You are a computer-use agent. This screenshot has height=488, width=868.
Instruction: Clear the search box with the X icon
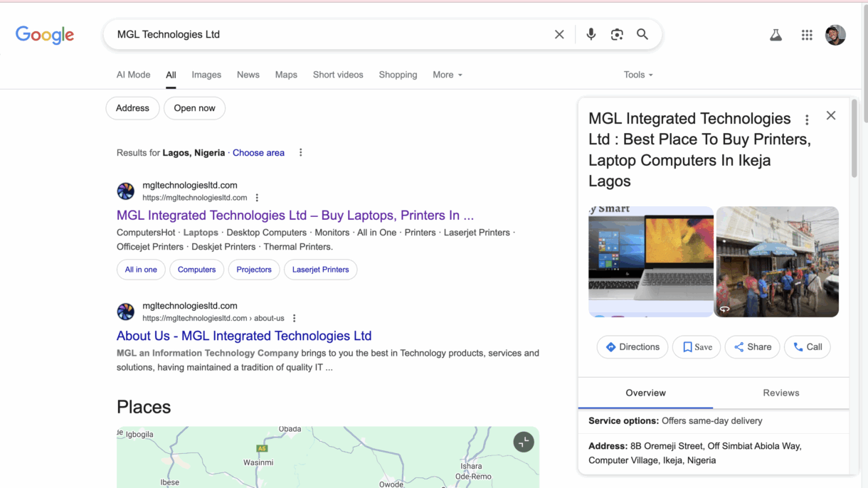point(559,34)
